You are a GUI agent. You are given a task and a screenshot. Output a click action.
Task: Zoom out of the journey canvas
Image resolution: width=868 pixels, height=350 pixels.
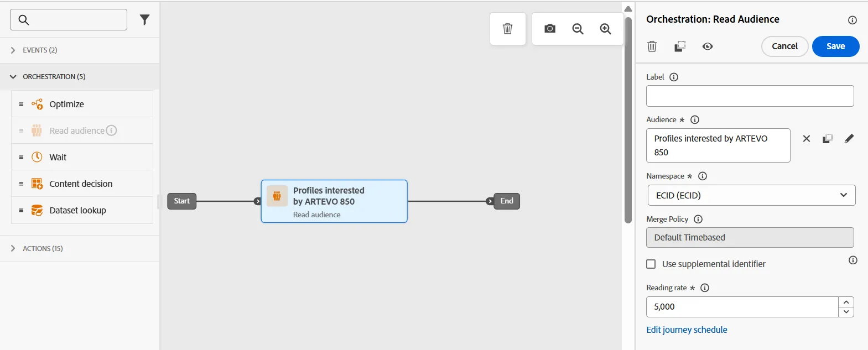click(578, 29)
